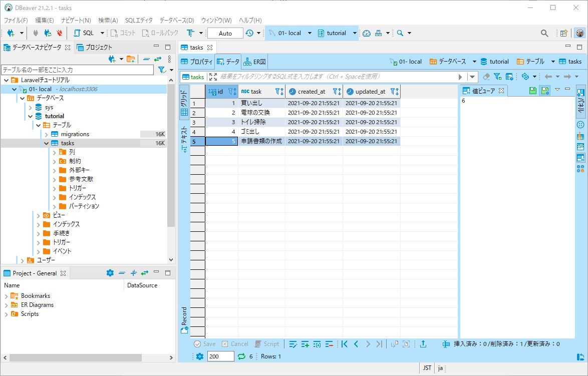
Task: Close the 値ビューア panel tab
Action: tap(501, 91)
